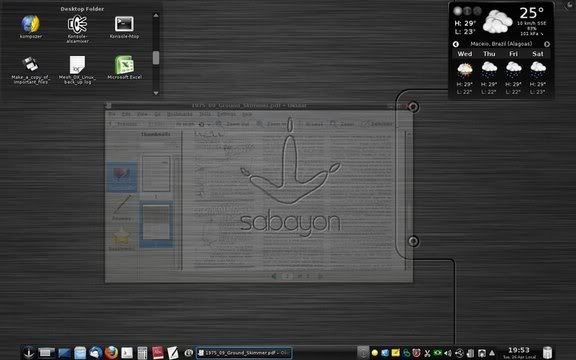Show the previous weather location
The height and width of the screenshot is (360, 576).
tap(456, 44)
